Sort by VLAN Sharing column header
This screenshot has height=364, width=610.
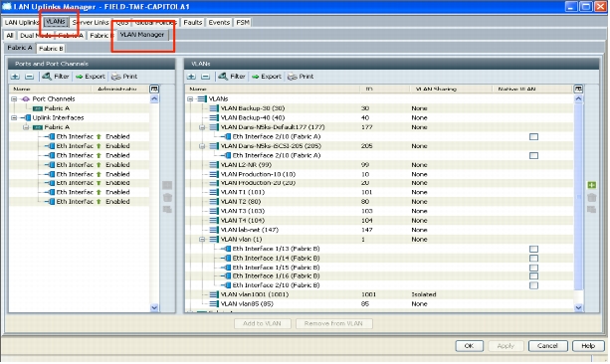point(451,90)
